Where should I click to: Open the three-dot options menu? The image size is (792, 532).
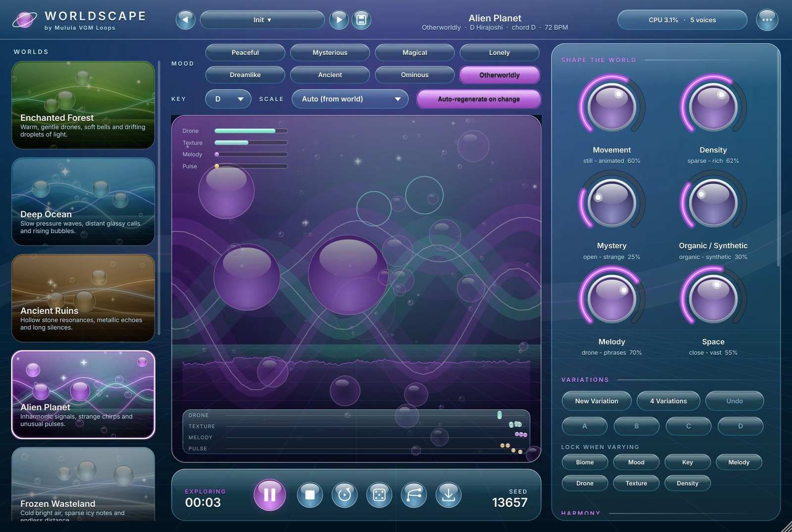tap(767, 20)
